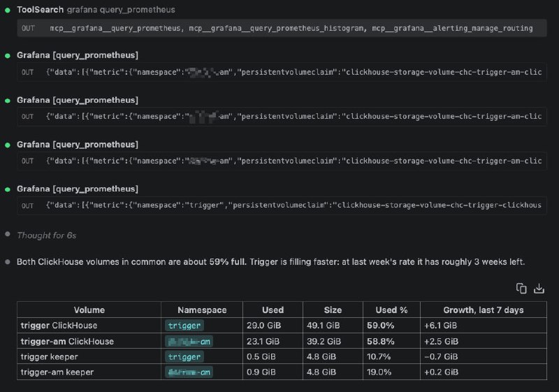Select the 'Growth, last 7 days' header
The width and height of the screenshot is (559, 392).
tap(484, 310)
